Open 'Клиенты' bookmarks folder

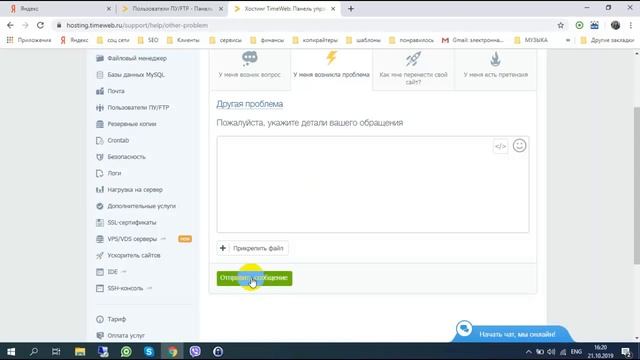click(x=183, y=40)
